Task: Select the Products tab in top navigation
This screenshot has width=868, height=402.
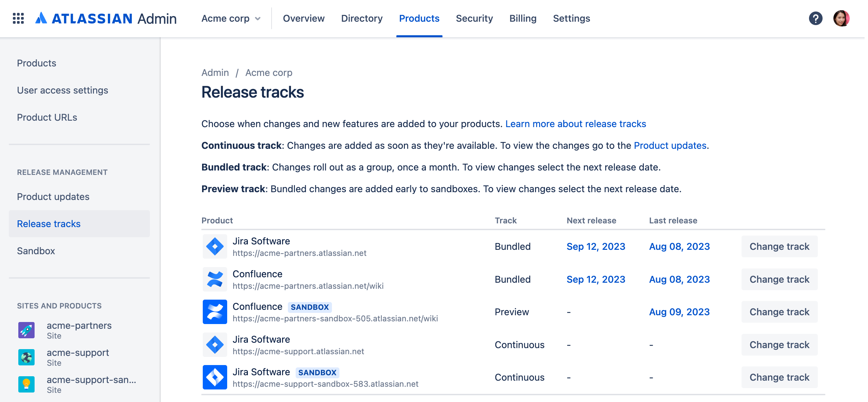Action: point(419,18)
